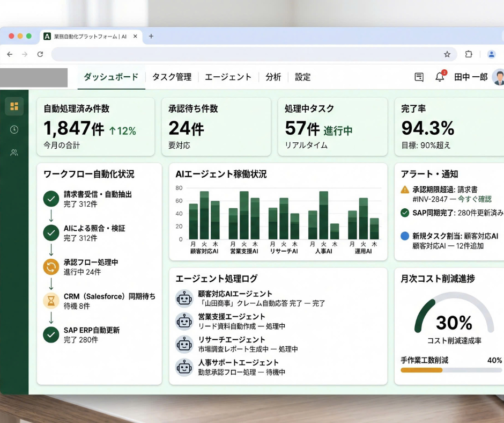Click the warning triangle alert icon
Viewport: 504px width, 423px height.
pyautogui.click(x=405, y=189)
